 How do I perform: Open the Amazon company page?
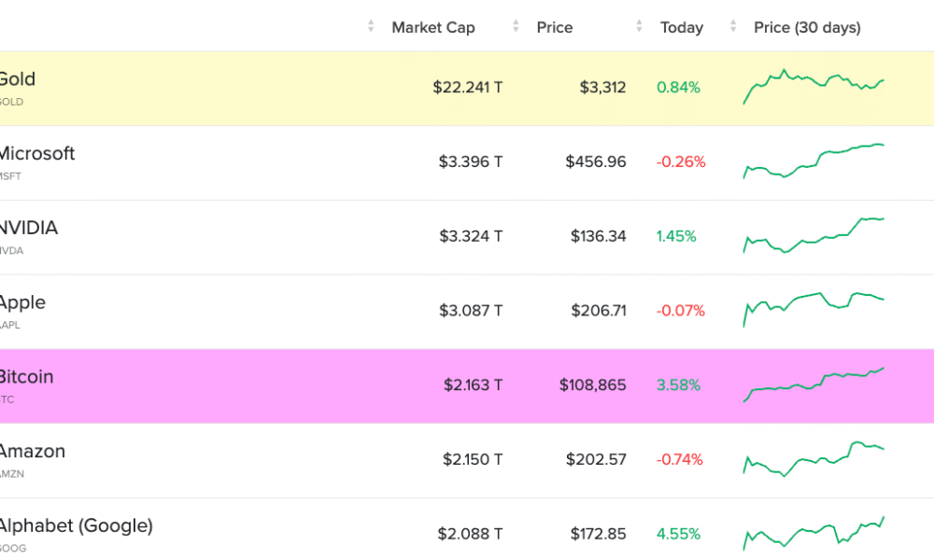coord(32,451)
